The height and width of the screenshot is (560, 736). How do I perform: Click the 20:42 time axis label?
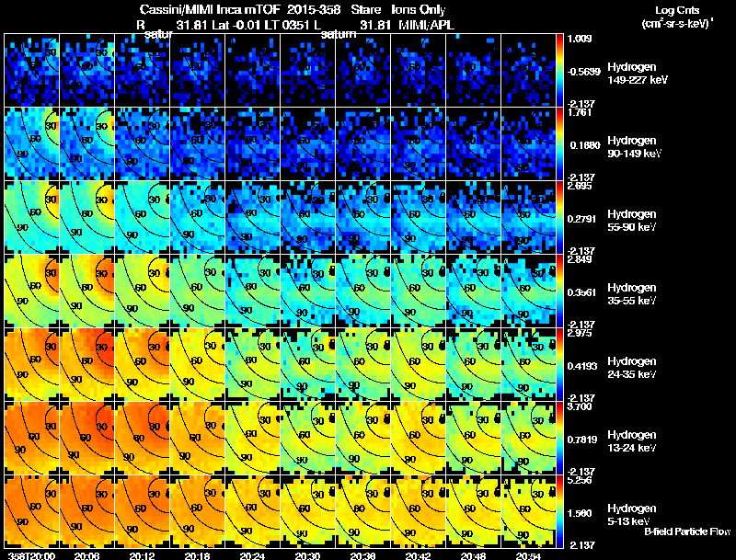pyautogui.click(x=419, y=556)
